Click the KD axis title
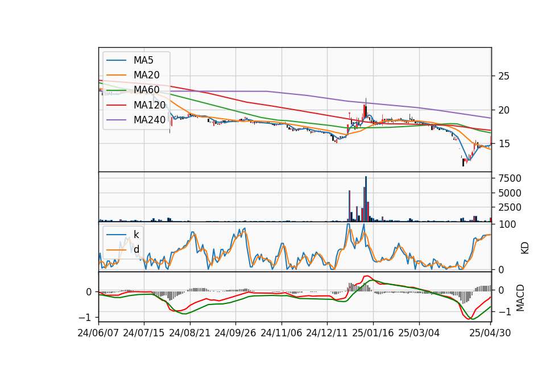This screenshot has width=546, height=392. click(x=525, y=248)
